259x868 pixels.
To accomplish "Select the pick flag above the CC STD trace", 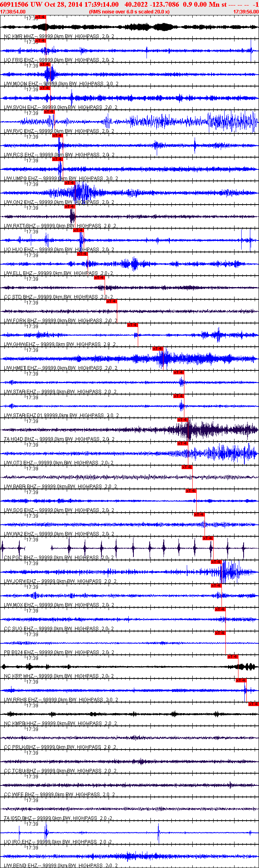I will pyautogui.click(x=99, y=278).
